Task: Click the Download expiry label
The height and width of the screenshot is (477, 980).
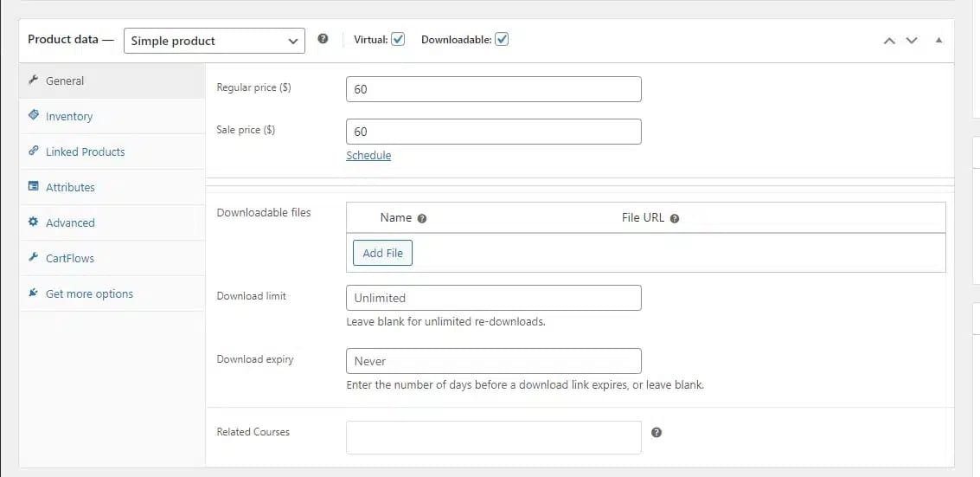Action: (x=255, y=359)
